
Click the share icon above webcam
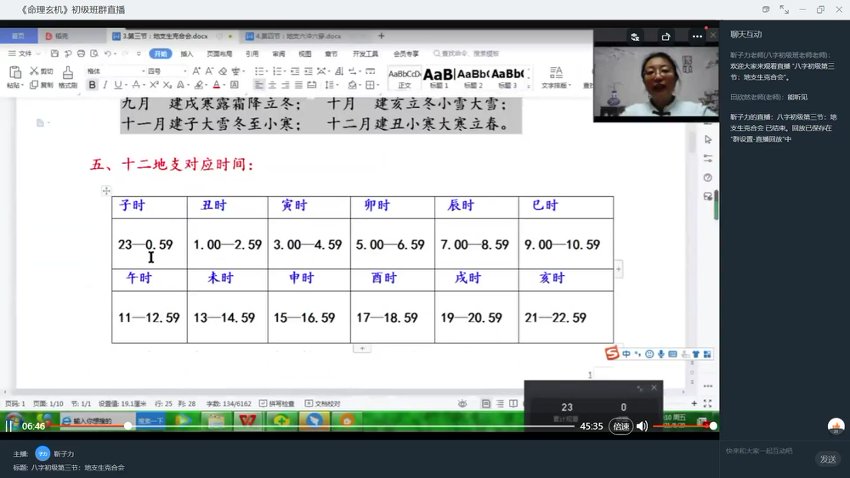[666, 37]
